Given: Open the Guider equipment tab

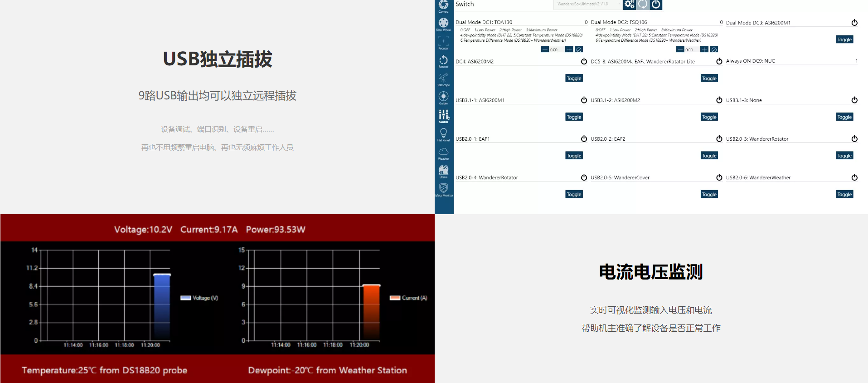Looking at the screenshot, I should 443,98.
